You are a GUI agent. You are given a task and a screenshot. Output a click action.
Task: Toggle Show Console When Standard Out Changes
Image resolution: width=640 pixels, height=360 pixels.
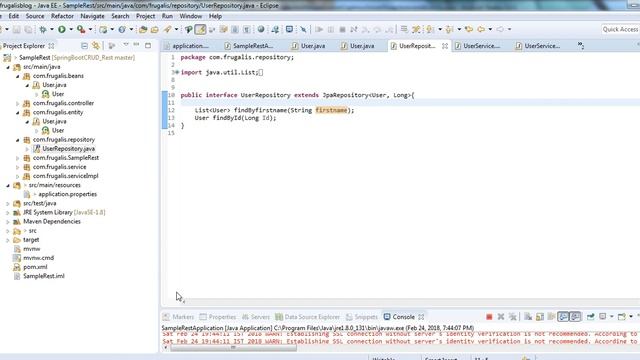coord(563,317)
